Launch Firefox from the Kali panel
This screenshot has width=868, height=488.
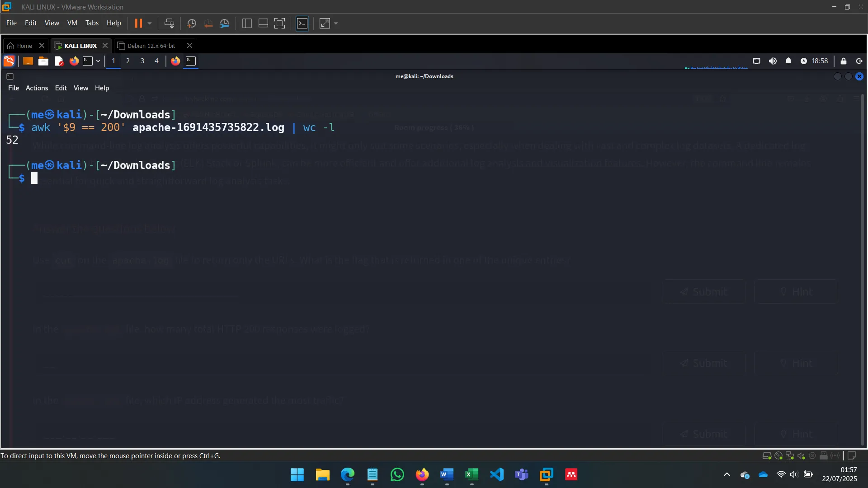[74, 61]
